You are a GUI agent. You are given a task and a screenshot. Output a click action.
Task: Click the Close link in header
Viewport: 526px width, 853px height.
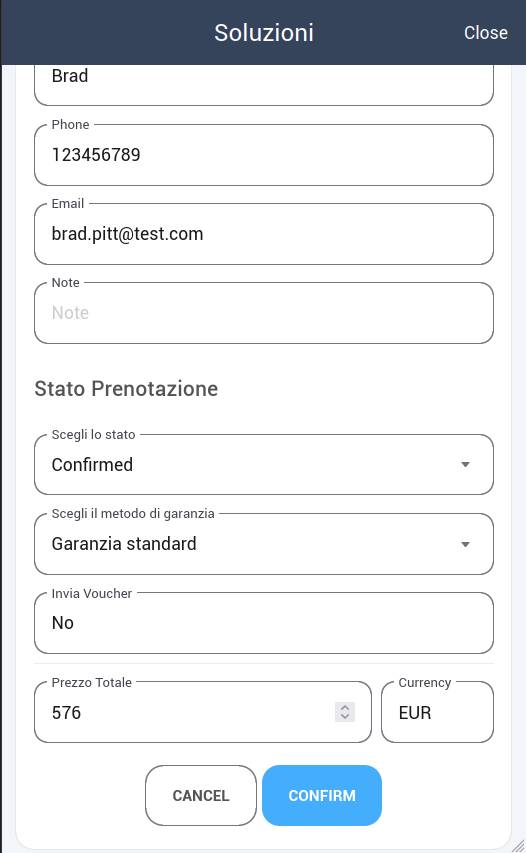[x=485, y=33]
